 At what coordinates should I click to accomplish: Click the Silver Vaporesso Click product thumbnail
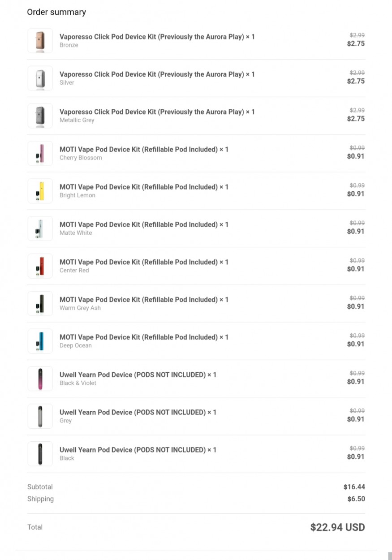tap(40, 78)
